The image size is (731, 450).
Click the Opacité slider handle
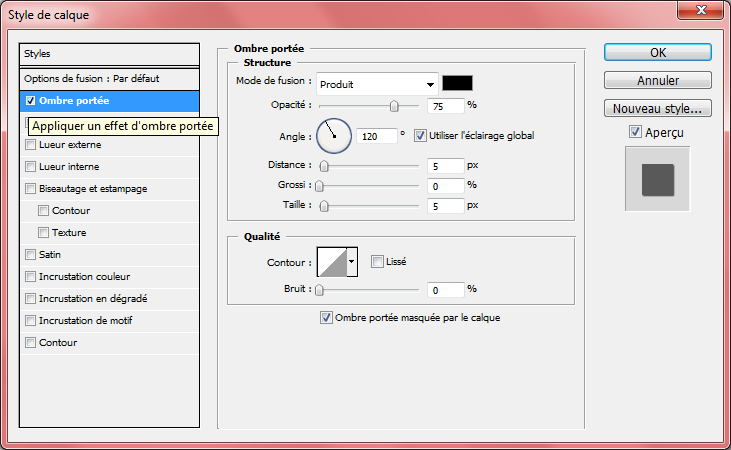394,105
